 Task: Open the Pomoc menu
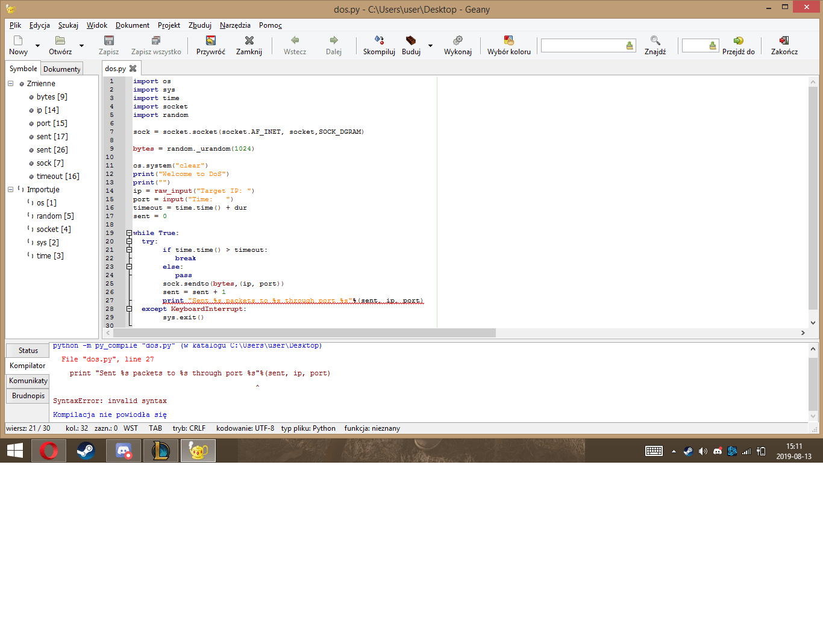(271, 25)
